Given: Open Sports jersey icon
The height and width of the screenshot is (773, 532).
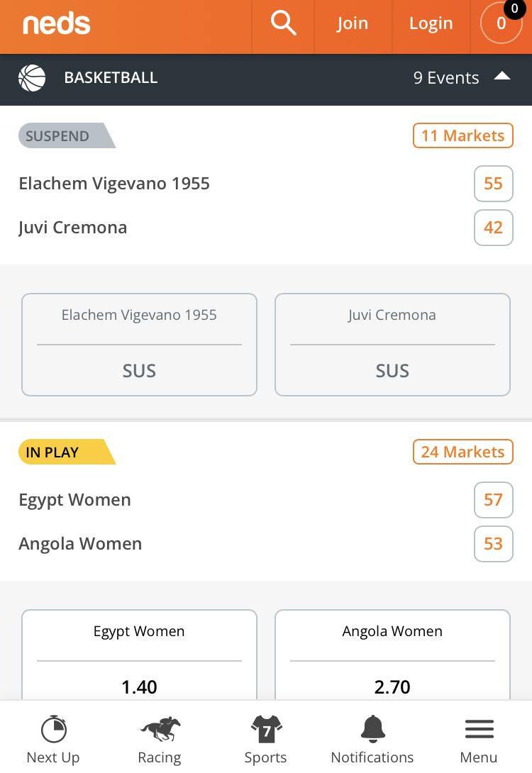Looking at the screenshot, I should coord(266,730).
